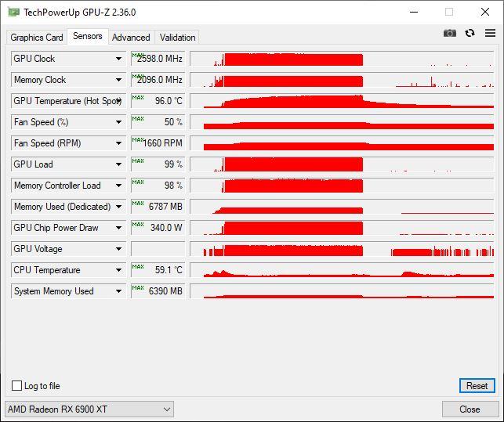Close the window with the X button
Screen dimensions: 504x422
click(x=485, y=13)
